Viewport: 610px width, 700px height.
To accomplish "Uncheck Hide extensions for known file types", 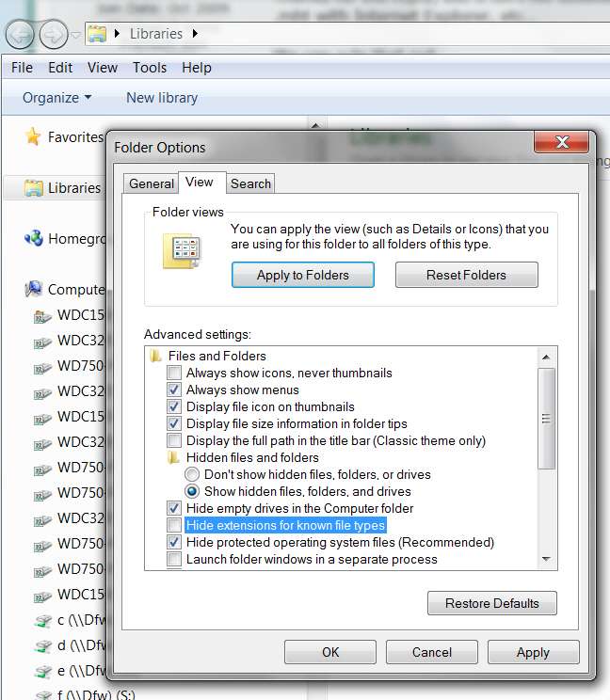I will pos(174,525).
